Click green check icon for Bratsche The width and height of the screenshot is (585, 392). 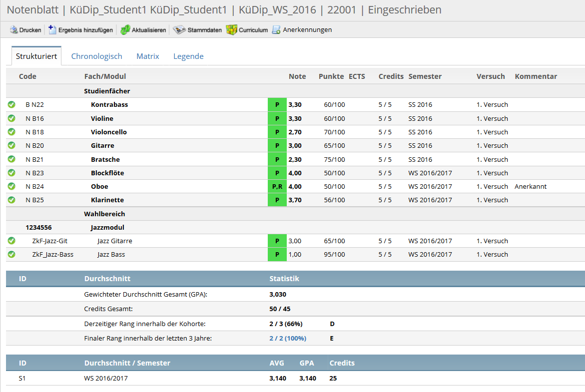click(x=11, y=159)
